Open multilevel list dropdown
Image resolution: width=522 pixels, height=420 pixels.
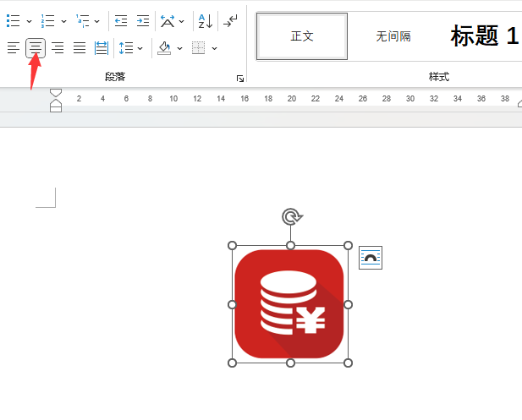coord(97,21)
